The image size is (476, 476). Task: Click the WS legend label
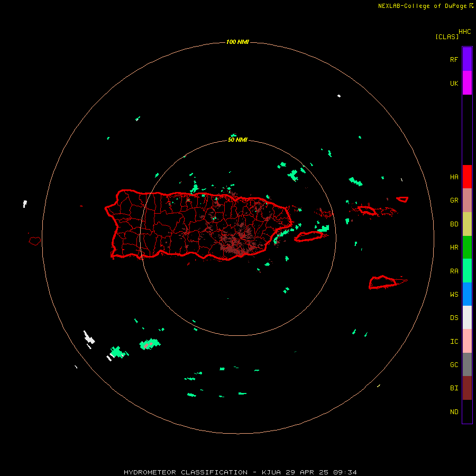454,295
